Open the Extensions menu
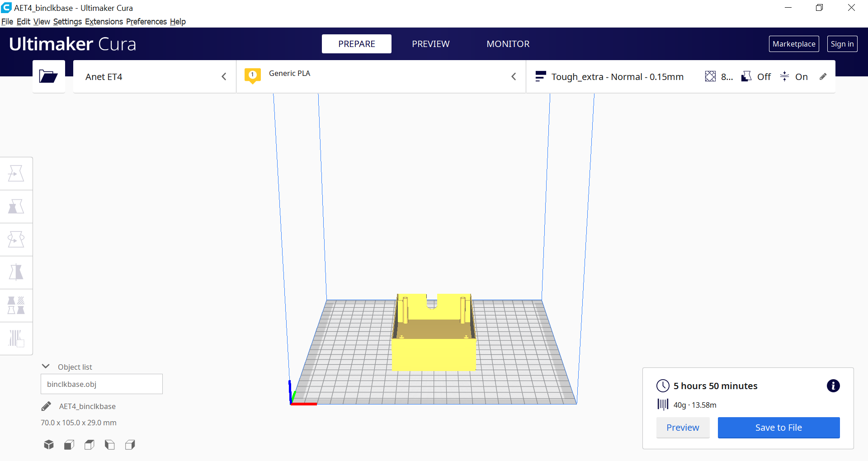This screenshot has width=868, height=461. [x=104, y=22]
